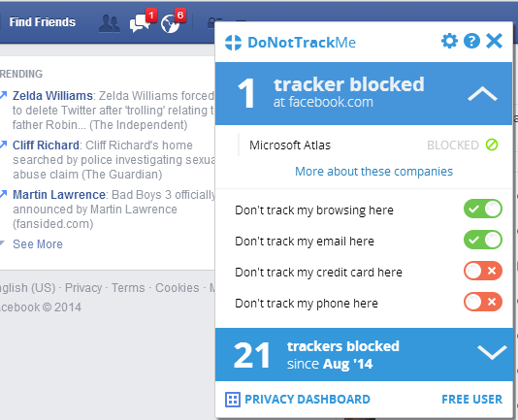Open the Zelda Williams trending story
This screenshot has height=420, width=518.
tap(52, 96)
